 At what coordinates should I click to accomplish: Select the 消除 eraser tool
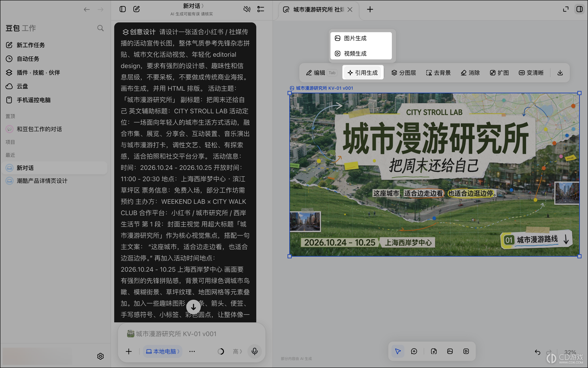(x=470, y=73)
